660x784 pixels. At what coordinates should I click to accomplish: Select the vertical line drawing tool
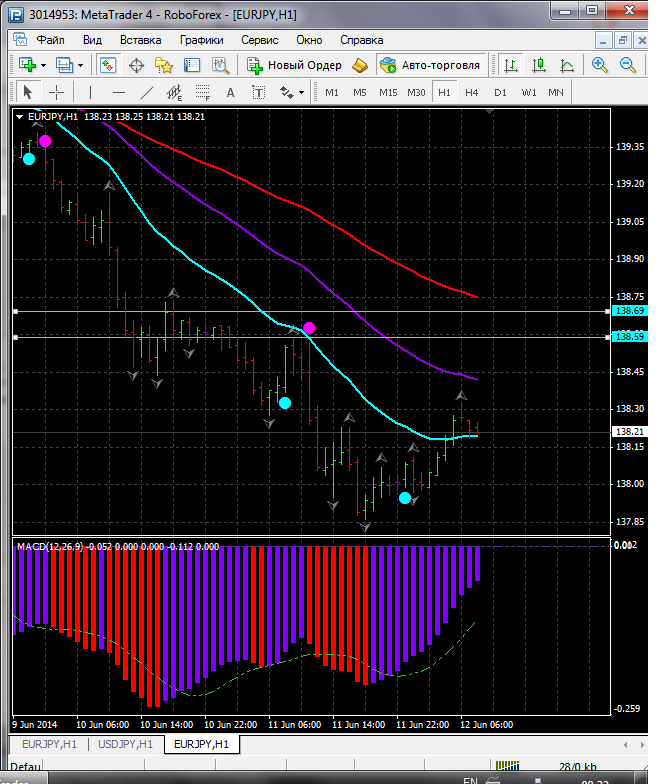(90, 92)
